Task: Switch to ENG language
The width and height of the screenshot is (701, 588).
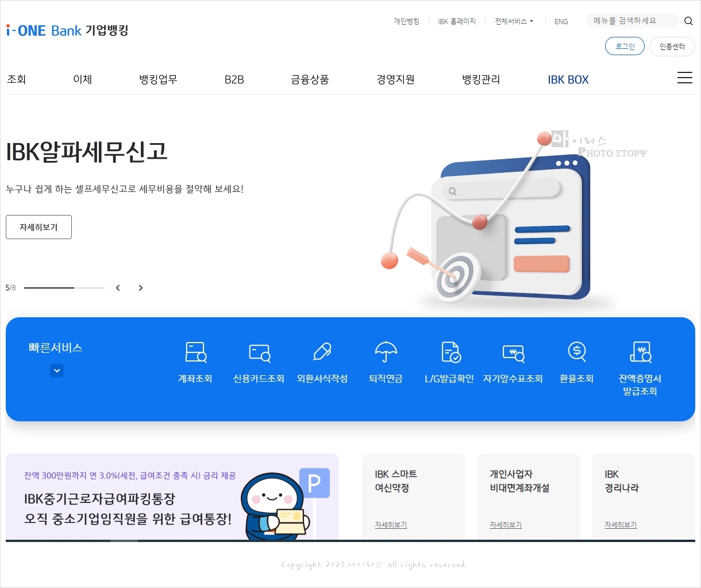Action: pos(561,21)
